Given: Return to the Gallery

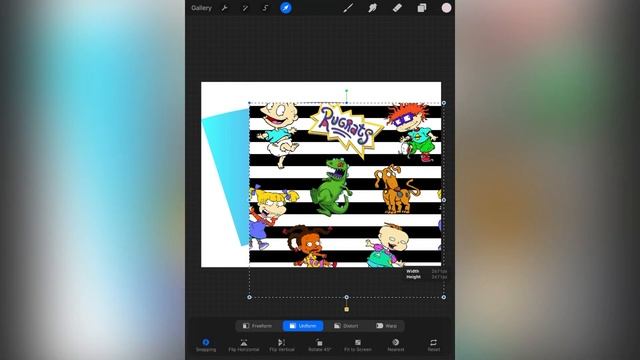Looking at the screenshot, I should pyautogui.click(x=201, y=8).
